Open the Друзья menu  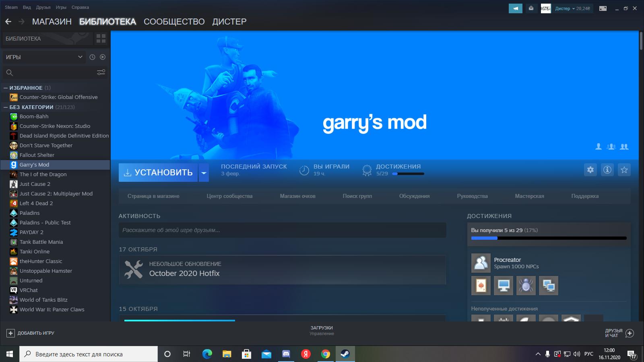[43, 7]
